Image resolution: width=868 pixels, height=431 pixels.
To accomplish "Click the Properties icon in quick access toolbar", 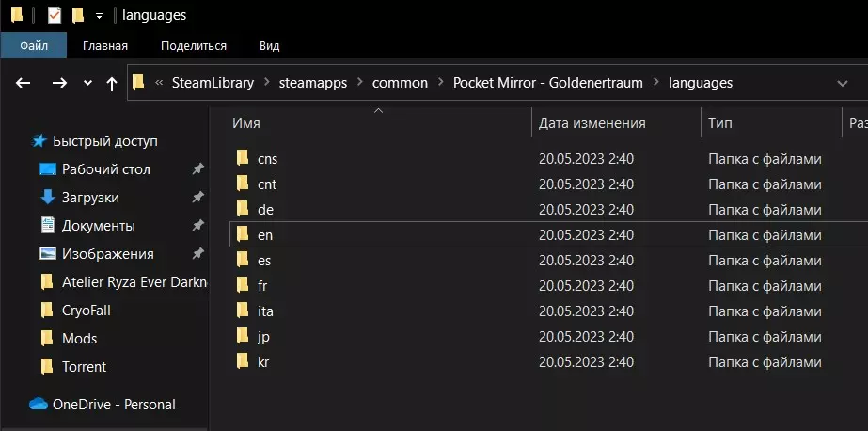I will [x=54, y=15].
